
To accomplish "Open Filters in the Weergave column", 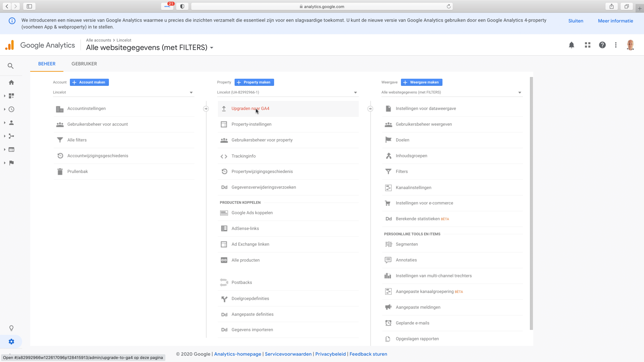I will (452, 171).
